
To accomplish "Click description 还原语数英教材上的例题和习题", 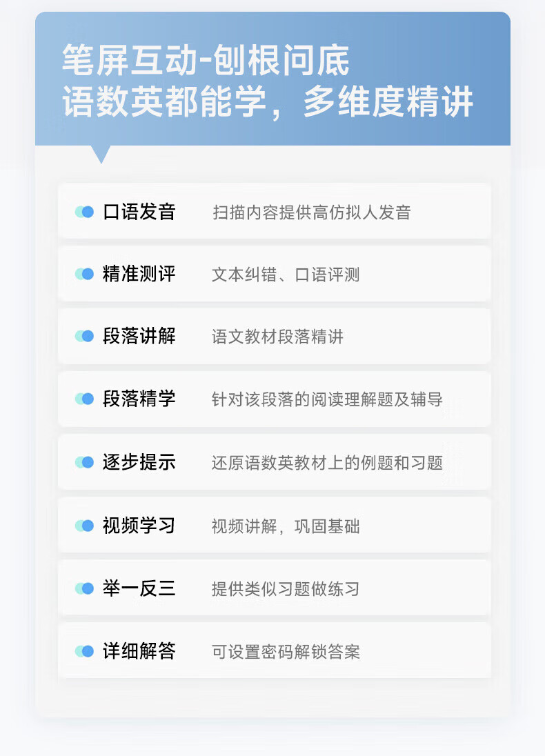I will (326, 463).
